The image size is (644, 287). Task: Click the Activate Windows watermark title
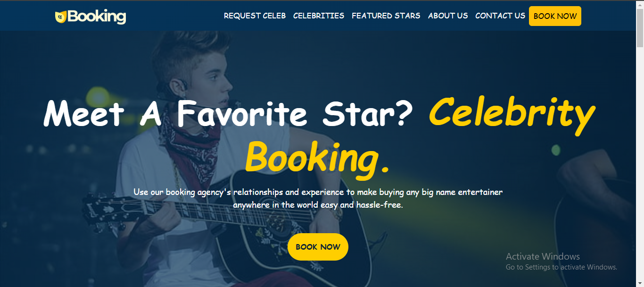point(543,256)
